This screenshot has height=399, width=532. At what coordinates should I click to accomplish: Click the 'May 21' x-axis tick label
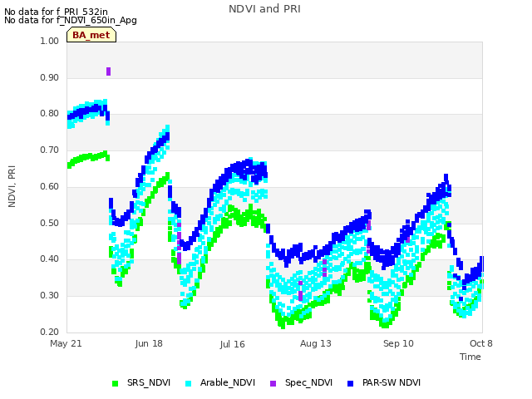(x=66, y=343)
